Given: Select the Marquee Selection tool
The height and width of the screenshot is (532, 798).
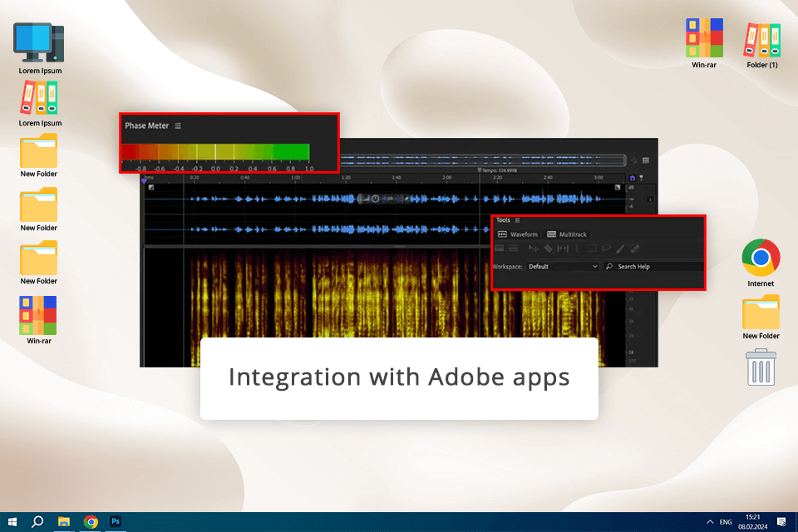Looking at the screenshot, I should pos(592,249).
